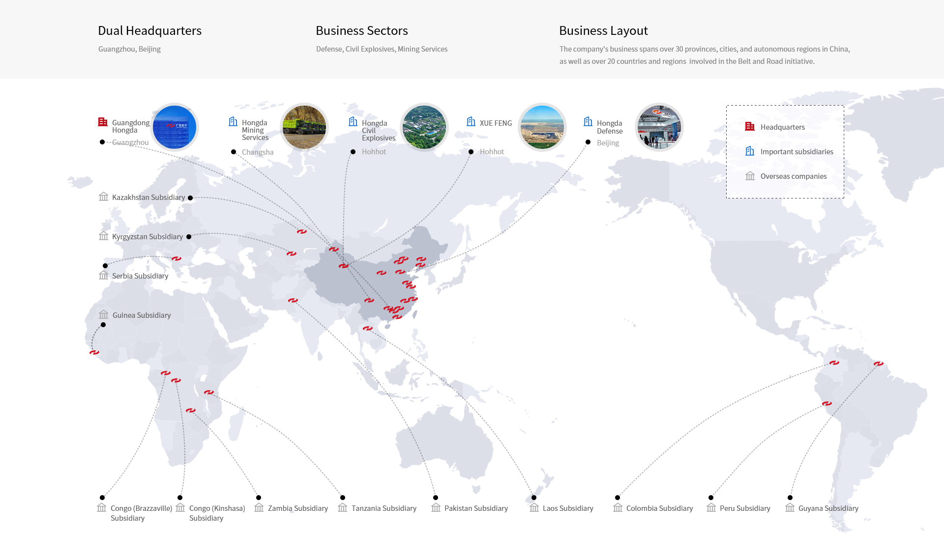Click the Kazakhstan Subsidiary bank icon
This screenshot has height=560, width=944.
point(103,197)
